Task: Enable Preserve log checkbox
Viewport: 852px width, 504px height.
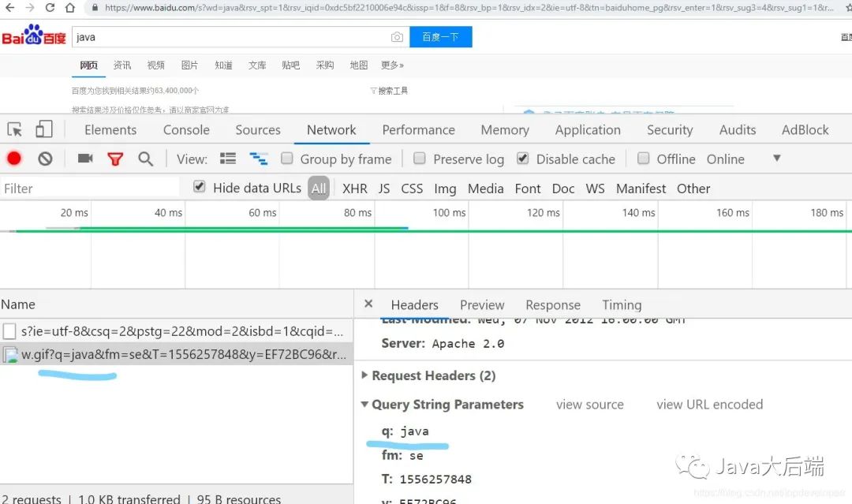Action: point(420,158)
